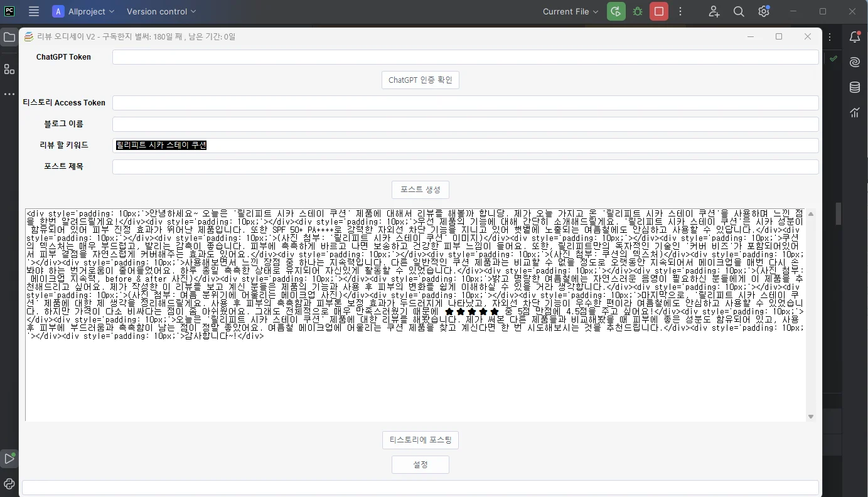Screen dimensions: 868x497
Task: Click the Debug bug icon
Action: point(638,11)
